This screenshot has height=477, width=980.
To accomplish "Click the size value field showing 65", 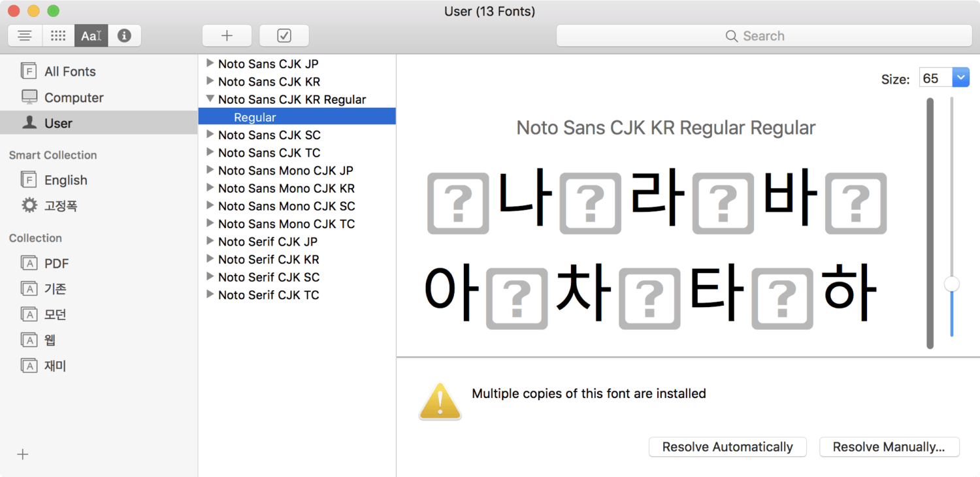I will pyautogui.click(x=936, y=78).
